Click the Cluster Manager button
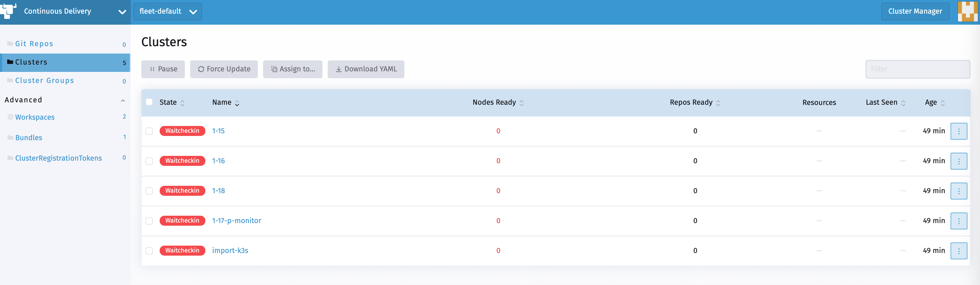 click(915, 11)
